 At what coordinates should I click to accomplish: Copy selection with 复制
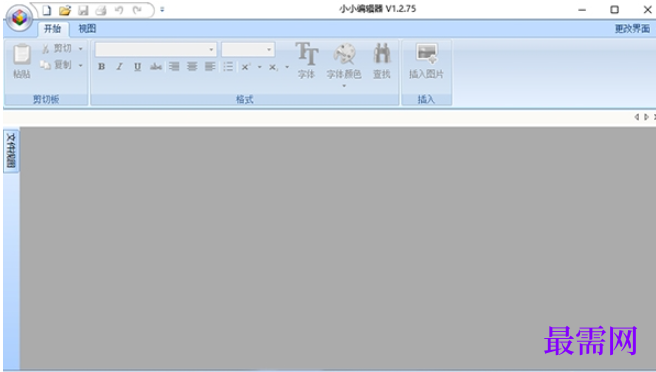pyautogui.click(x=56, y=65)
